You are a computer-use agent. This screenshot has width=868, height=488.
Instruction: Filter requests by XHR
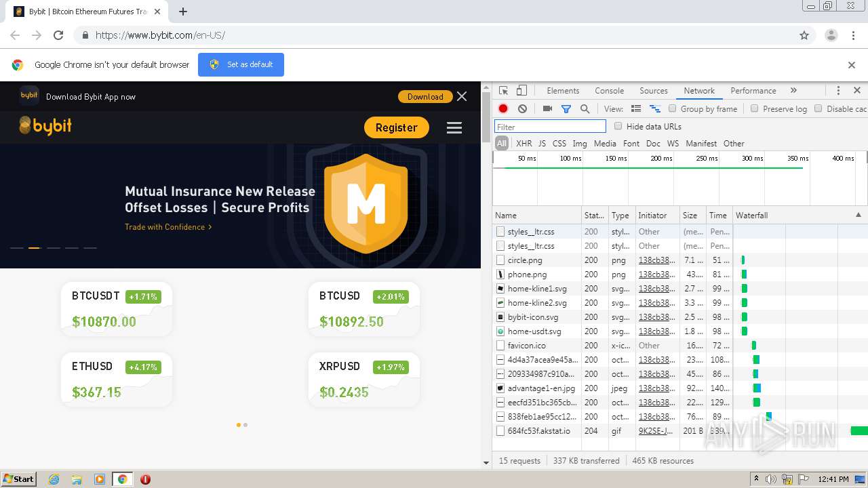coord(524,144)
